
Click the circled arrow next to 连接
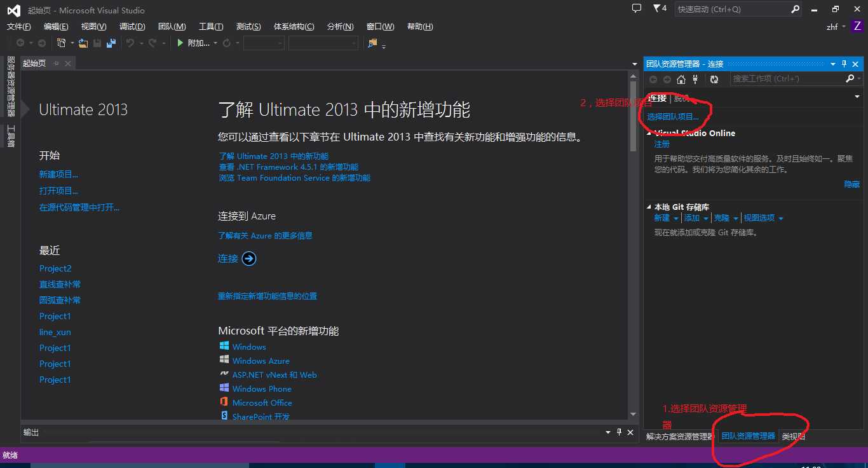[x=249, y=258]
